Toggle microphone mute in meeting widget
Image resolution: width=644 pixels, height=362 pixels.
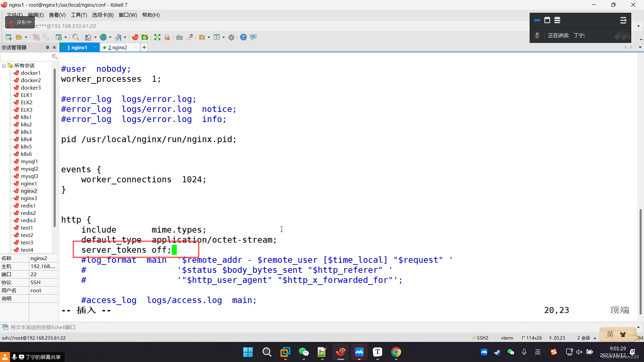coord(537,36)
